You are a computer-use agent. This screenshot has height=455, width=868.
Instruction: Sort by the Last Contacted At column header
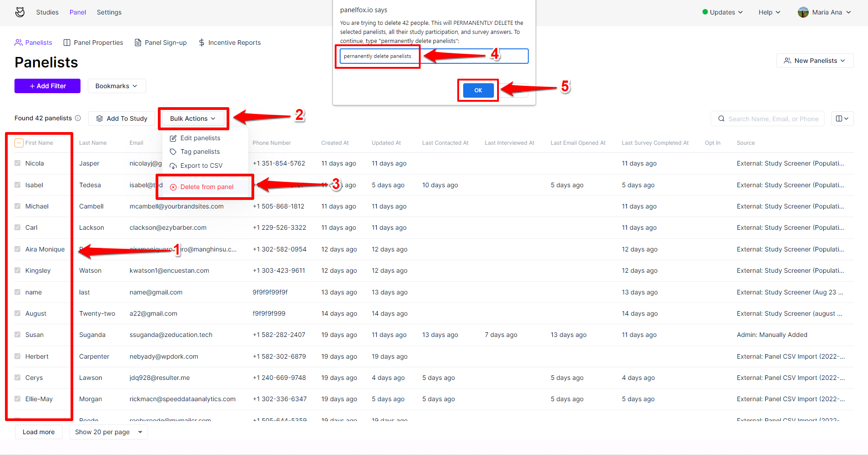click(445, 143)
